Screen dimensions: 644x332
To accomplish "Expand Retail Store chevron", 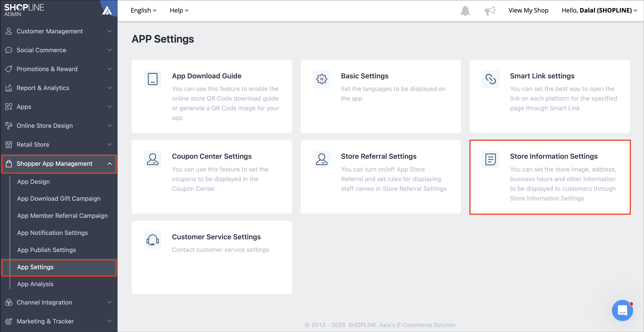I will point(109,144).
